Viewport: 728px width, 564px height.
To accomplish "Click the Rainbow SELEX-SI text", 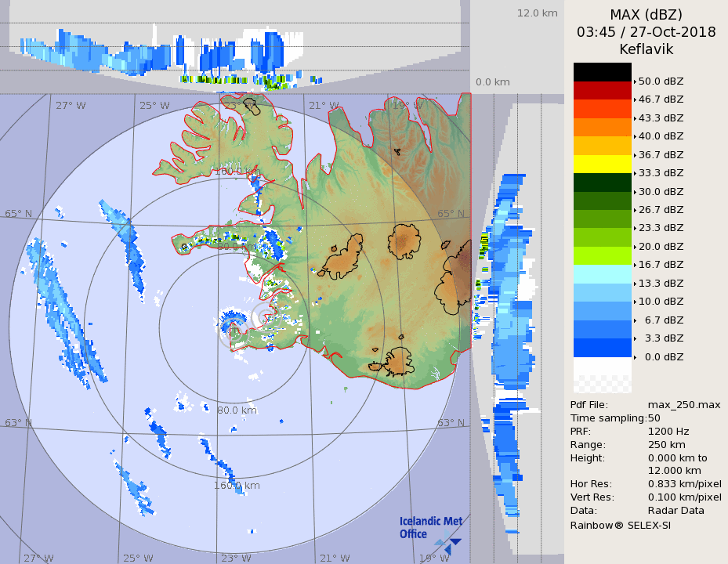I will pos(620,525).
